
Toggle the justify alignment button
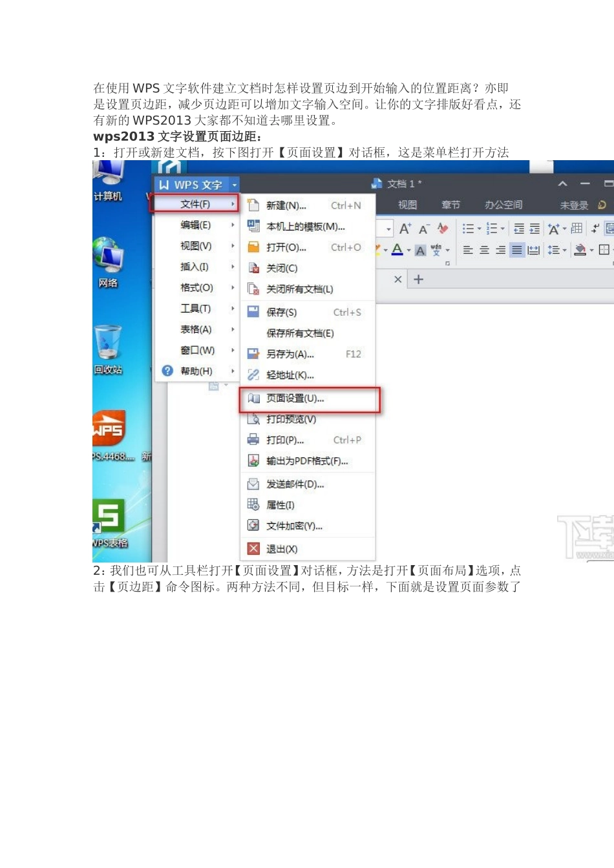click(517, 250)
